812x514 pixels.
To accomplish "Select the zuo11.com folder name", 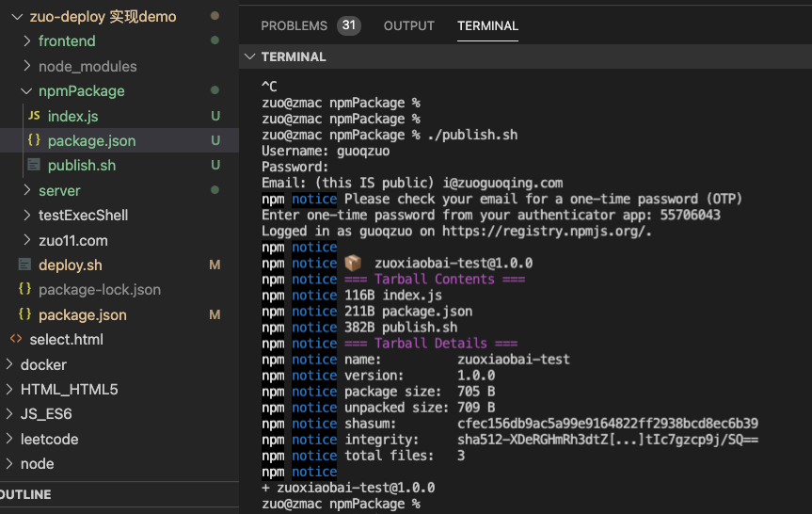I will coord(73,240).
